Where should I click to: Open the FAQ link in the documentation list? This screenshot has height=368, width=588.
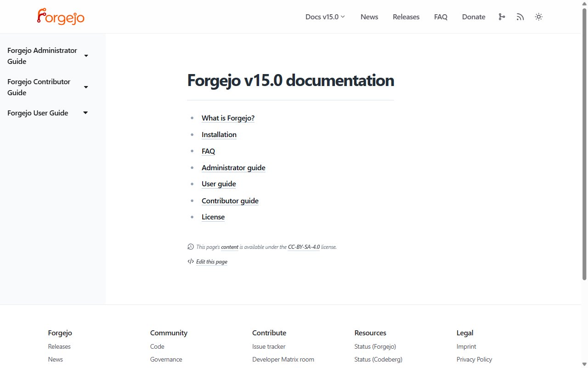[x=208, y=151]
